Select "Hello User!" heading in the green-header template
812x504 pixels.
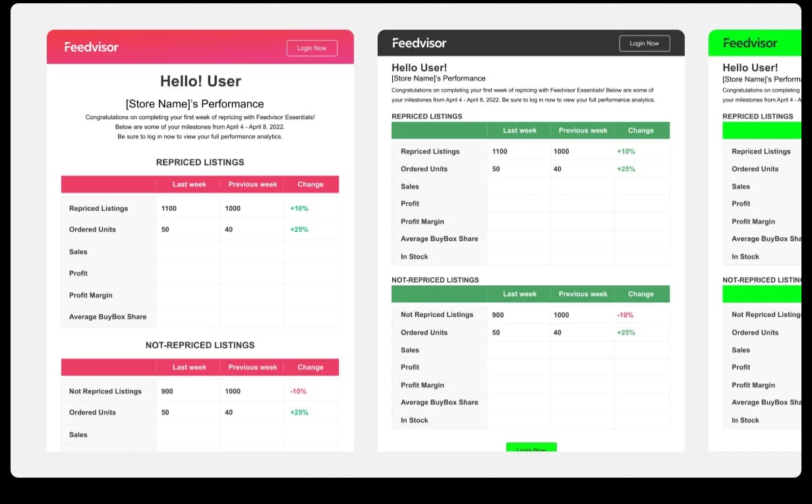(750, 67)
